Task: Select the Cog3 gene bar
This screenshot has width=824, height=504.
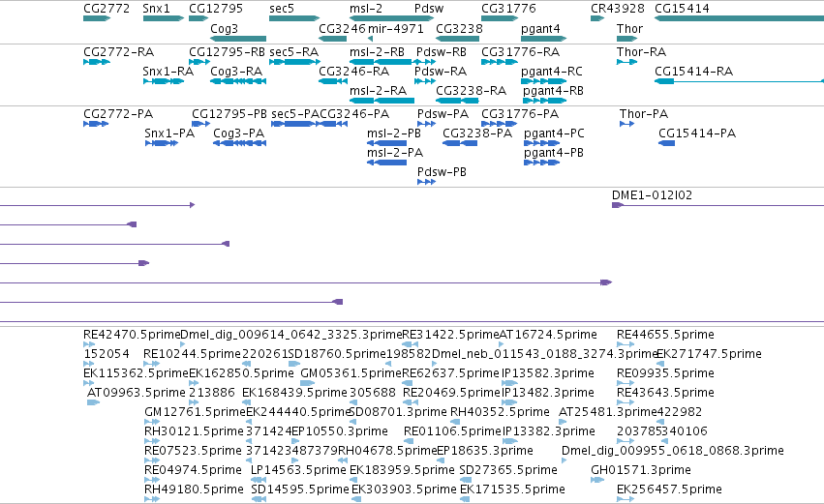Action: click(238, 39)
